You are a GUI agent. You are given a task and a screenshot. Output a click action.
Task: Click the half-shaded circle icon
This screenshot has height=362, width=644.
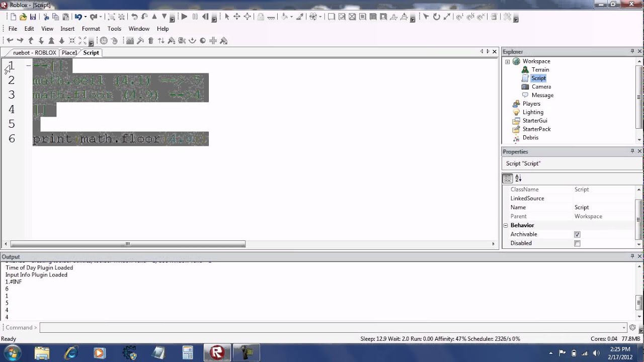[203, 41]
